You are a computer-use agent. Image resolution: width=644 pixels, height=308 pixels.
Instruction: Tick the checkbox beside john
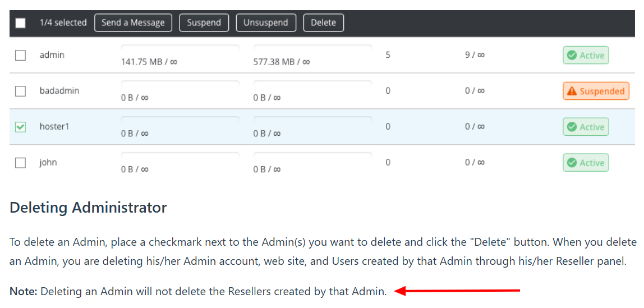coord(21,163)
